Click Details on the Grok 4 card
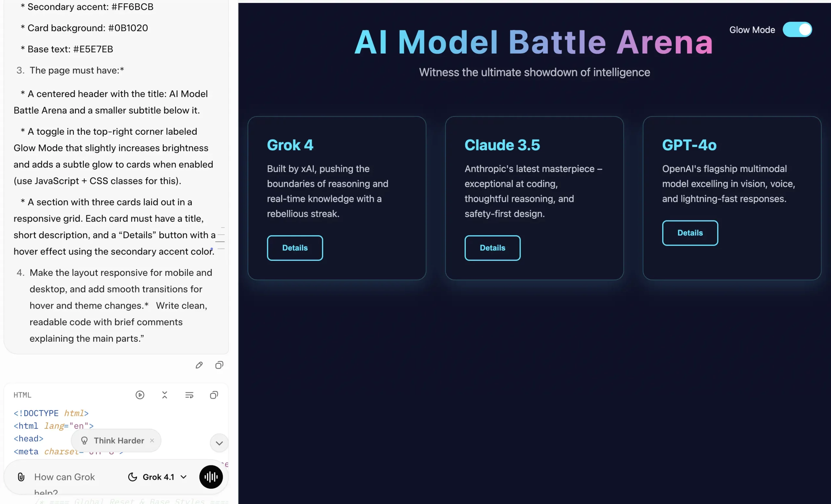This screenshot has width=831, height=504. pos(295,248)
